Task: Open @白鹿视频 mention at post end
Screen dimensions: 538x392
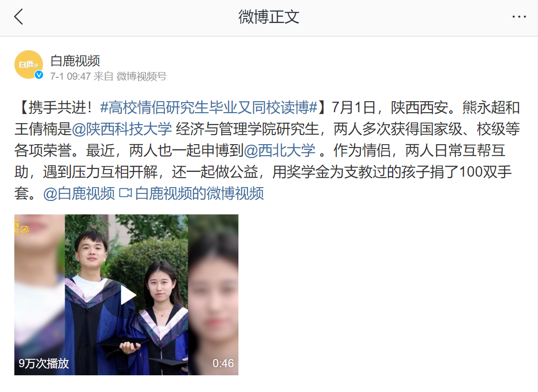Action: pyautogui.click(x=79, y=193)
